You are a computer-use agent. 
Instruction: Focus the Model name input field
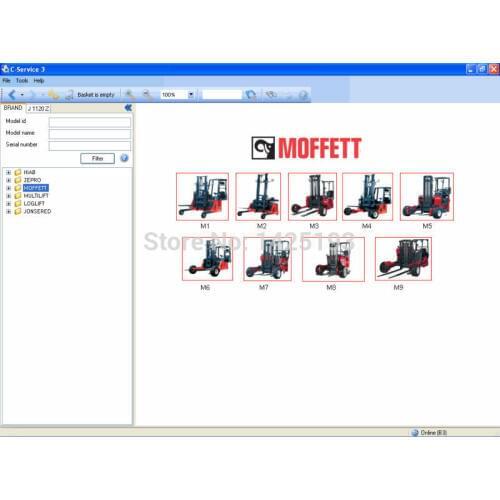(x=90, y=134)
